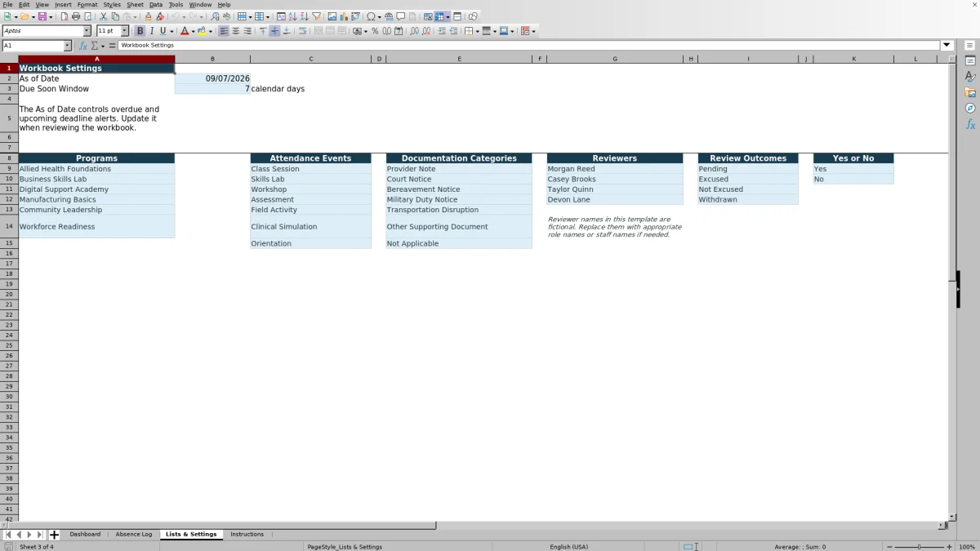Click Increase Indent icon
Screen dimensions: 980x551
tap(442, 31)
